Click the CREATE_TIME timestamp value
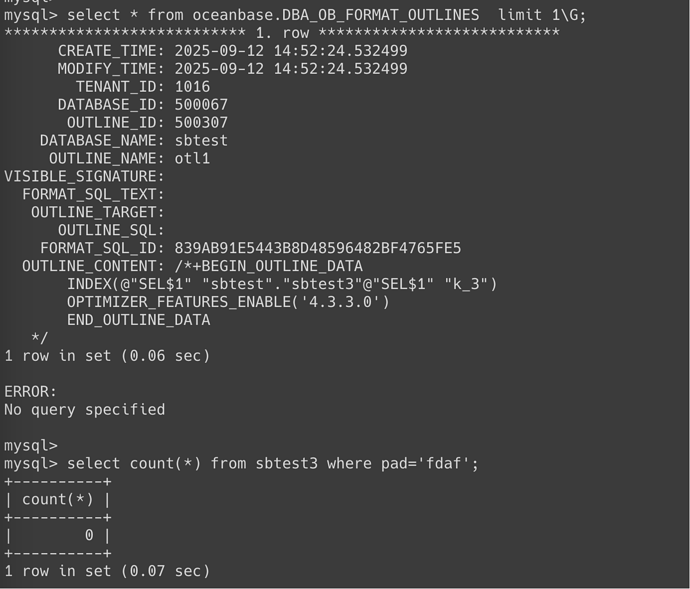 (291, 51)
